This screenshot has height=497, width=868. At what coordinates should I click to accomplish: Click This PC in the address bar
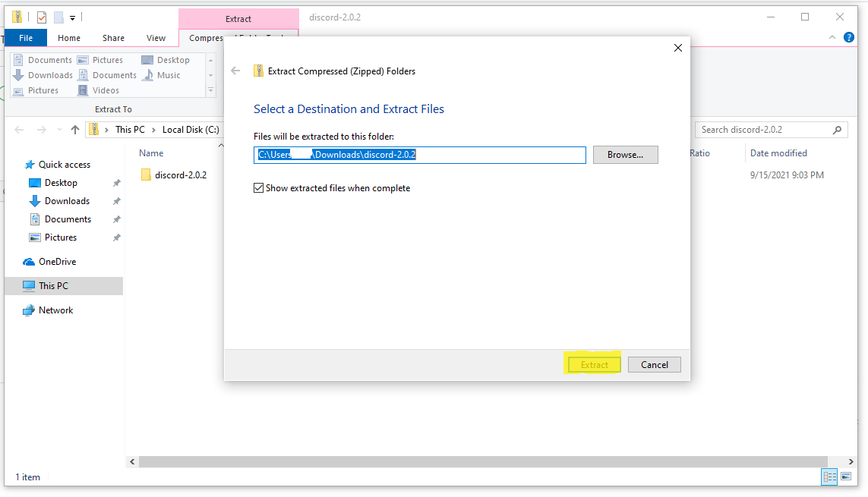(x=130, y=129)
